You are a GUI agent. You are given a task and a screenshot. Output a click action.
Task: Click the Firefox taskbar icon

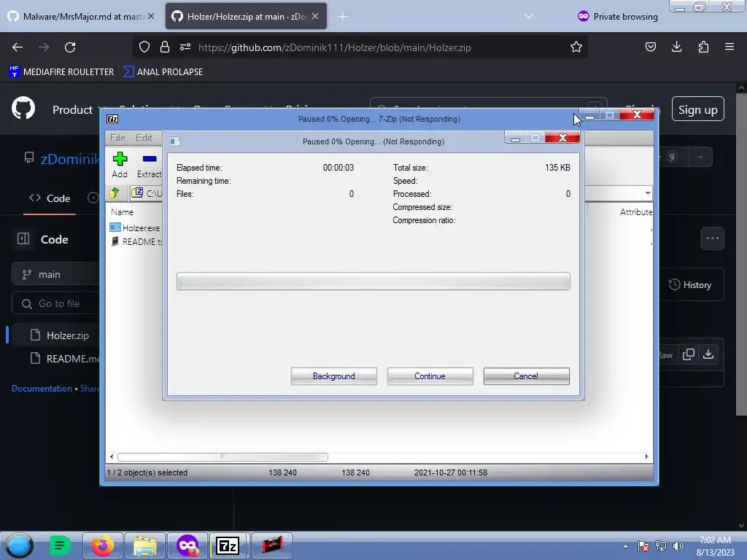tap(102, 545)
